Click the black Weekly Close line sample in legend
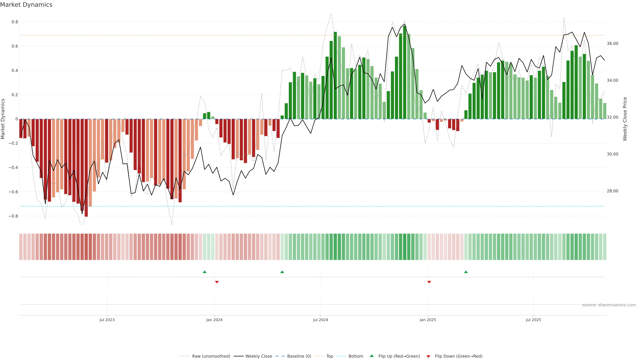644x362 pixels. click(x=238, y=356)
